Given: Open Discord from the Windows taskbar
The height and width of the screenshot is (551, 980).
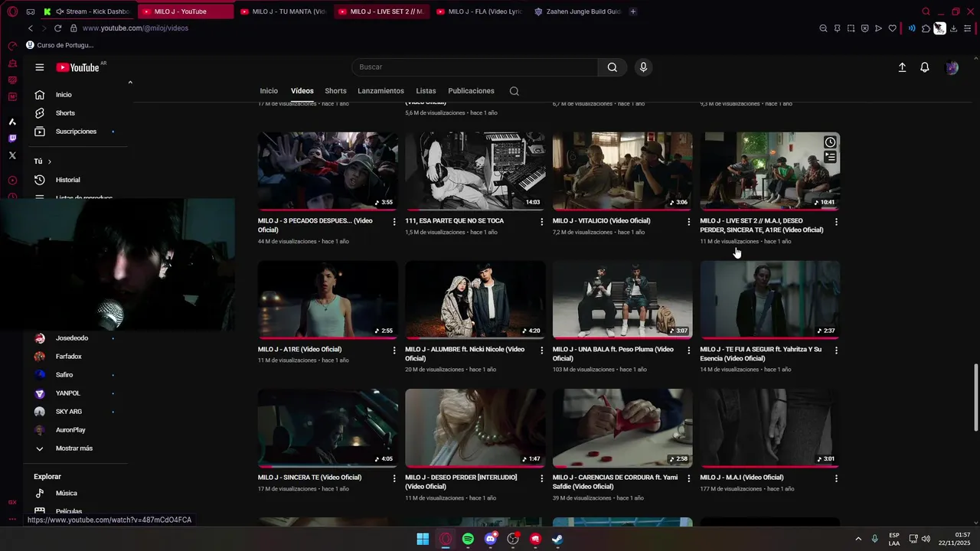Looking at the screenshot, I should [x=491, y=539].
